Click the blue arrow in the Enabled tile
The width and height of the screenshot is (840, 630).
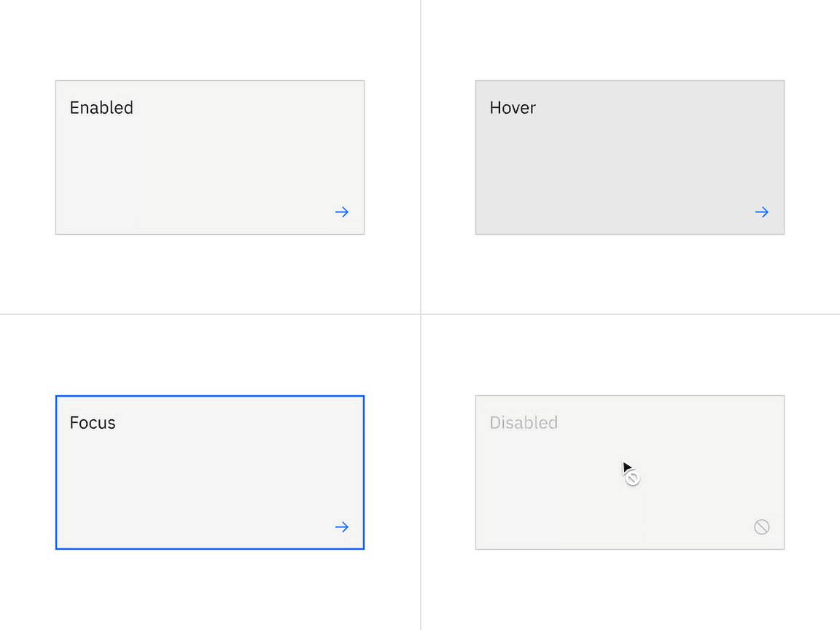coord(341,212)
